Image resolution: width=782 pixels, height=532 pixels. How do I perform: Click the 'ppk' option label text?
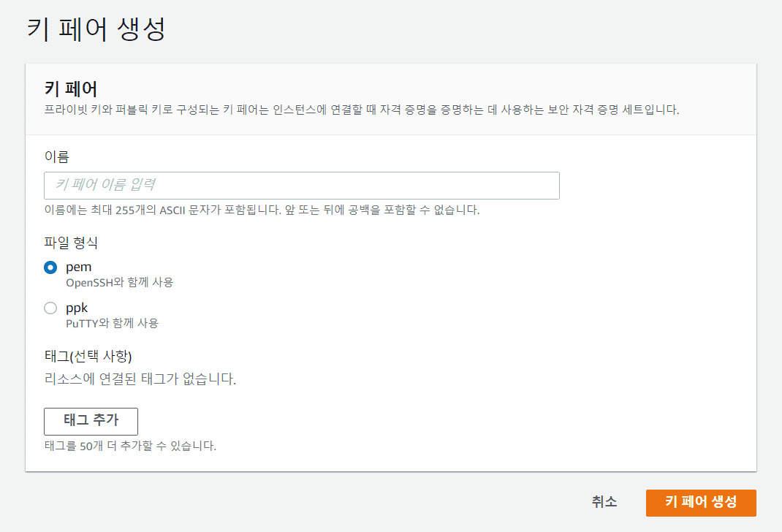click(x=77, y=308)
